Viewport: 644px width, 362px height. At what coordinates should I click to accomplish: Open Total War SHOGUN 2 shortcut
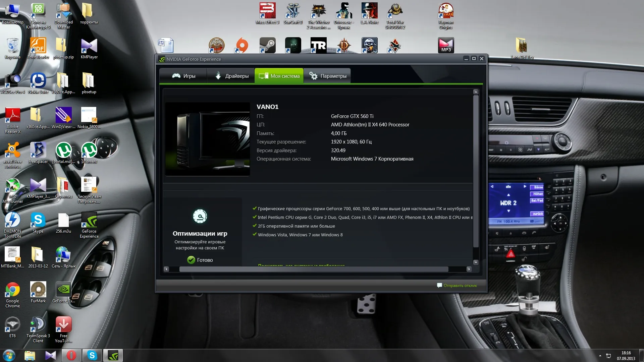pos(395,16)
